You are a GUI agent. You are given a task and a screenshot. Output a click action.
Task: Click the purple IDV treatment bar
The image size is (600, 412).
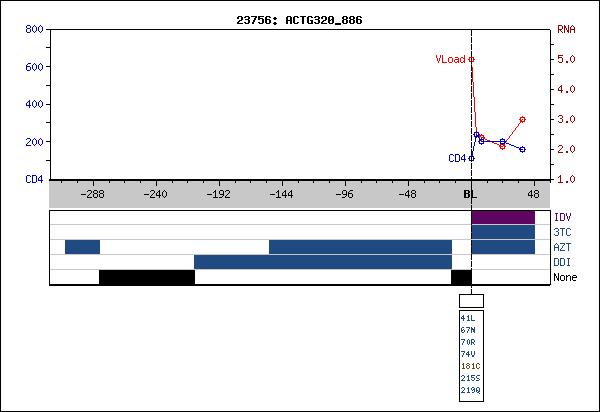pyautogui.click(x=502, y=217)
